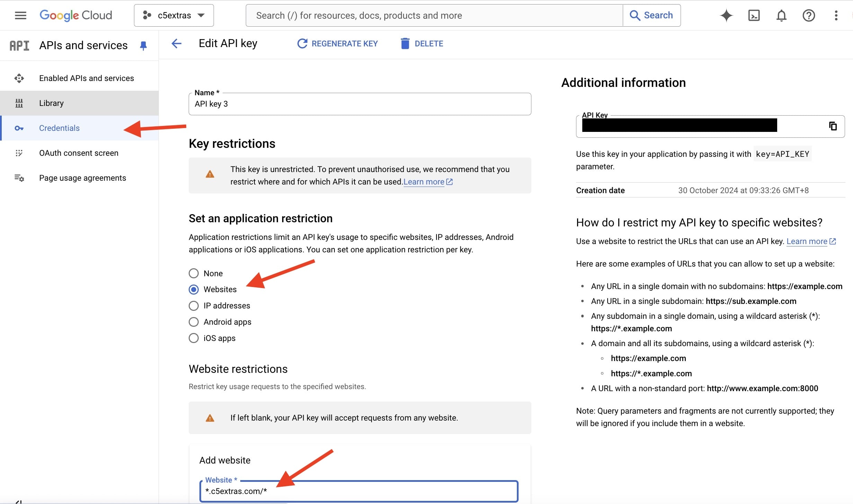Image resolution: width=853 pixels, height=504 pixels.
Task: Open the notifications bell
Action: click(x=781, y=15)
